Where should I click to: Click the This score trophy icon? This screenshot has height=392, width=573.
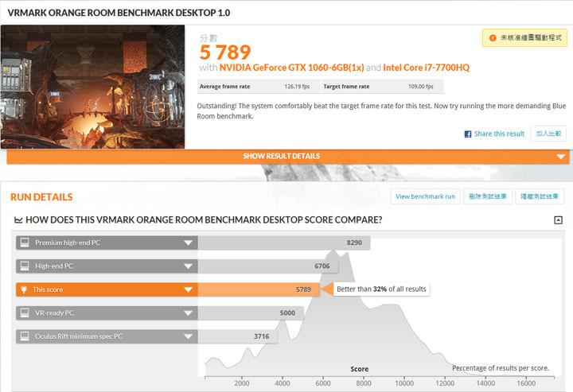pos(25,290)
